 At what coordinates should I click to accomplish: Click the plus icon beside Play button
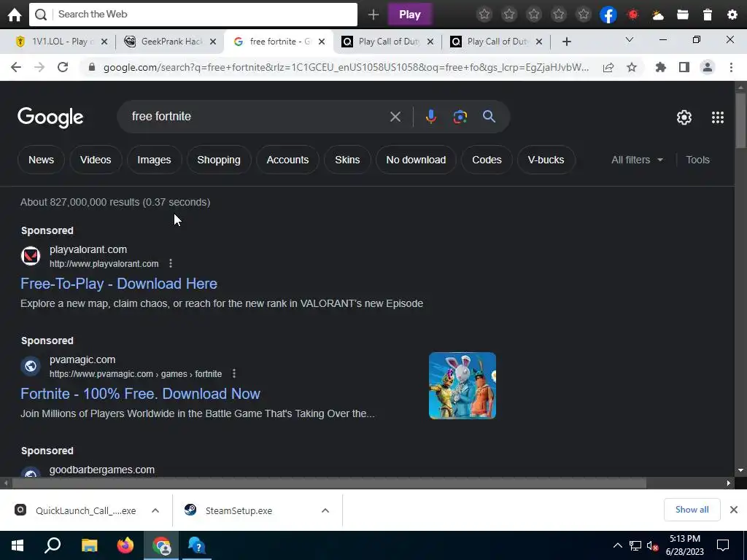[373, 15]
